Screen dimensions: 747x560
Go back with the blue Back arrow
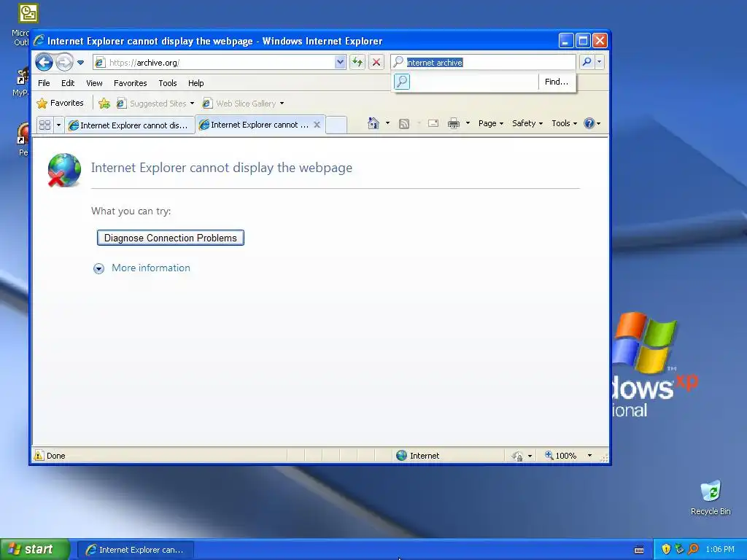point(44,62)
